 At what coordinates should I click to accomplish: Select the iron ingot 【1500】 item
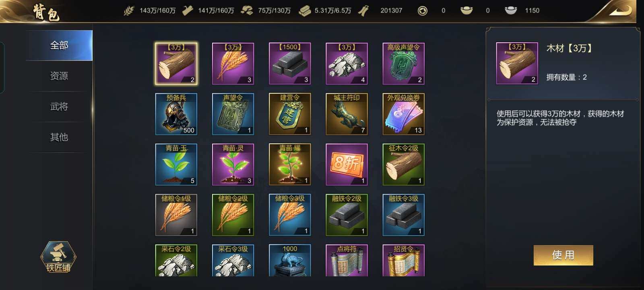pyautogui.click(x=290, y=64)
